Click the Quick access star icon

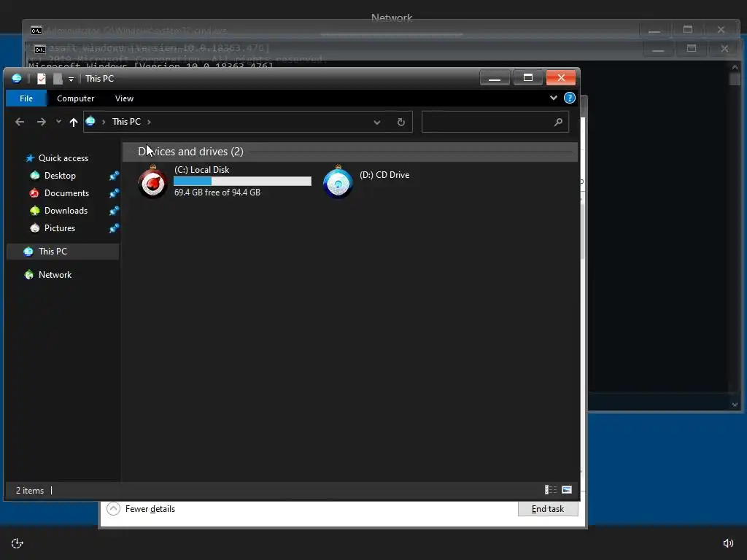tap(30, 158)
